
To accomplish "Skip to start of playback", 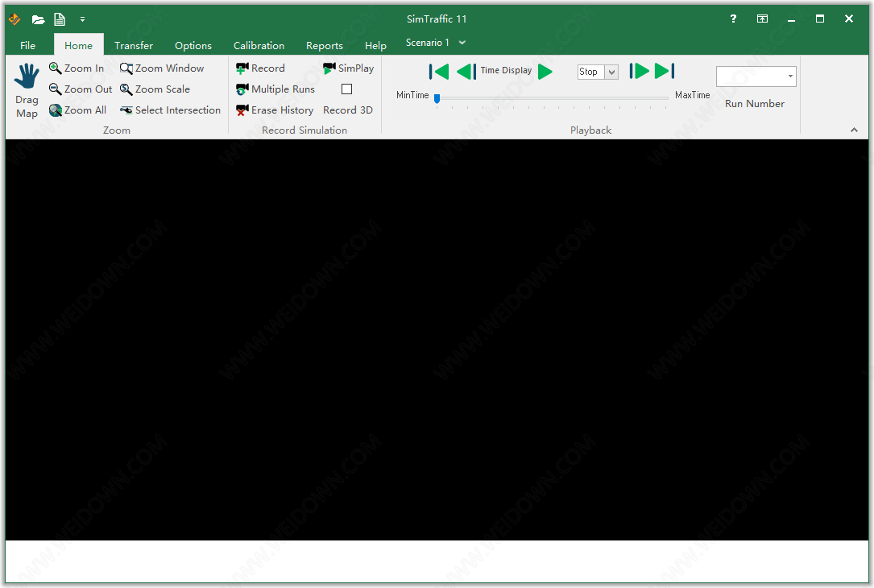I will point(439,72).
